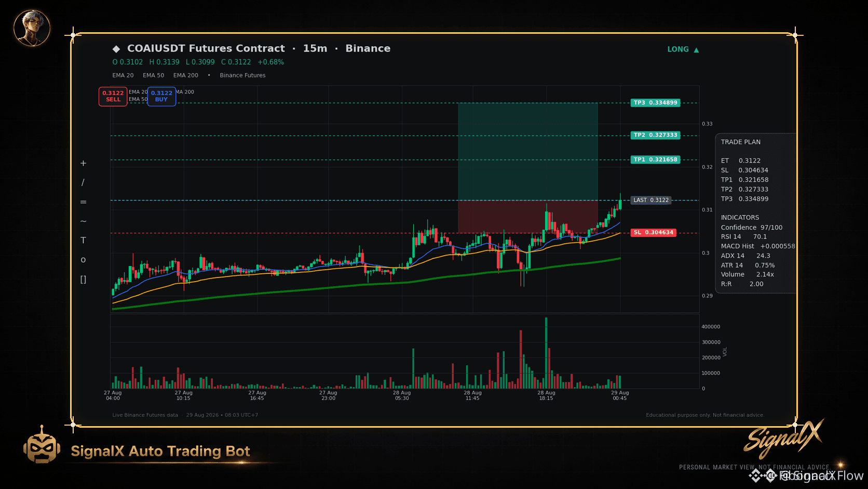This screenshot has height=489, width=868.
Task: Click the 15m timeframe in the title
Action: (315, 48)
